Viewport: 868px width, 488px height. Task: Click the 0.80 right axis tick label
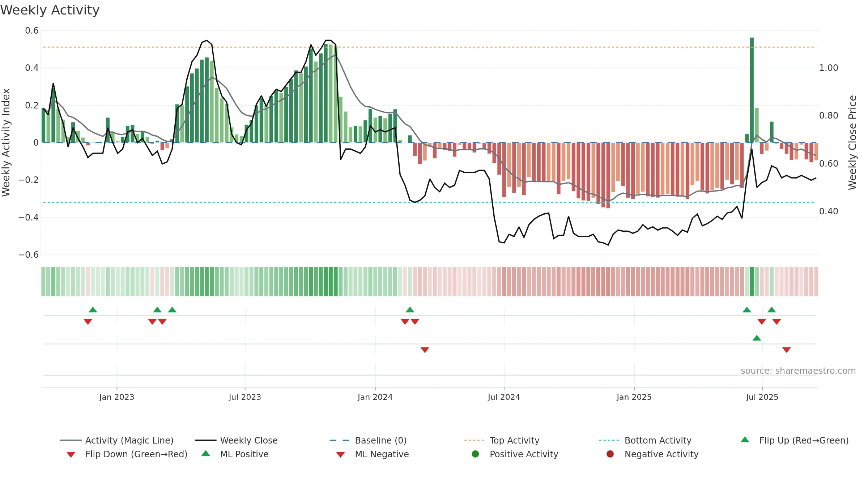(829, 116)
